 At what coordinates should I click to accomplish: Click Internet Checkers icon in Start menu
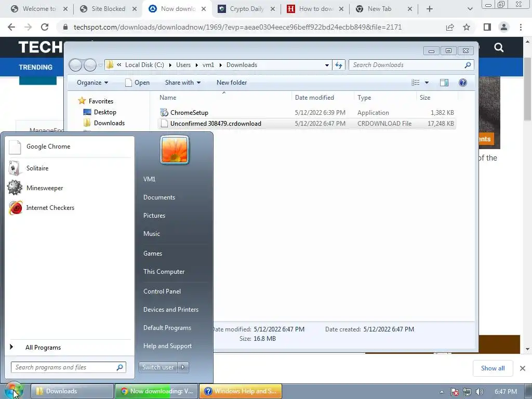15,208
